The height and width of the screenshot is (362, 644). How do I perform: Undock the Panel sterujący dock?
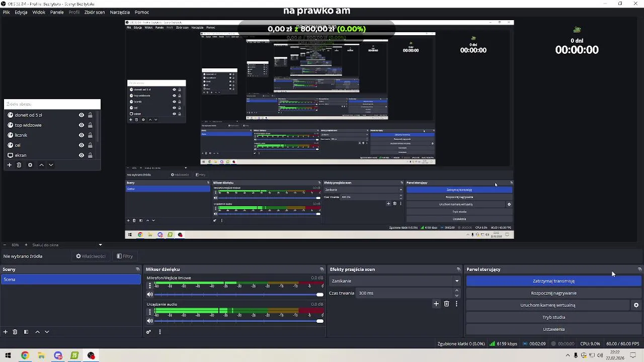639,269
